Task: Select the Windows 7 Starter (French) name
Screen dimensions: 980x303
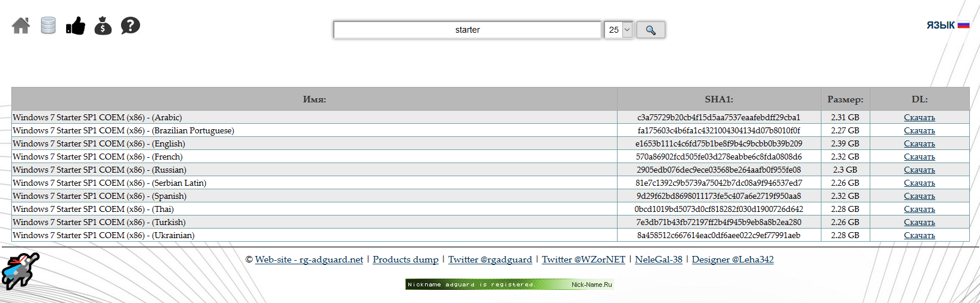Action: pos(98,157)
